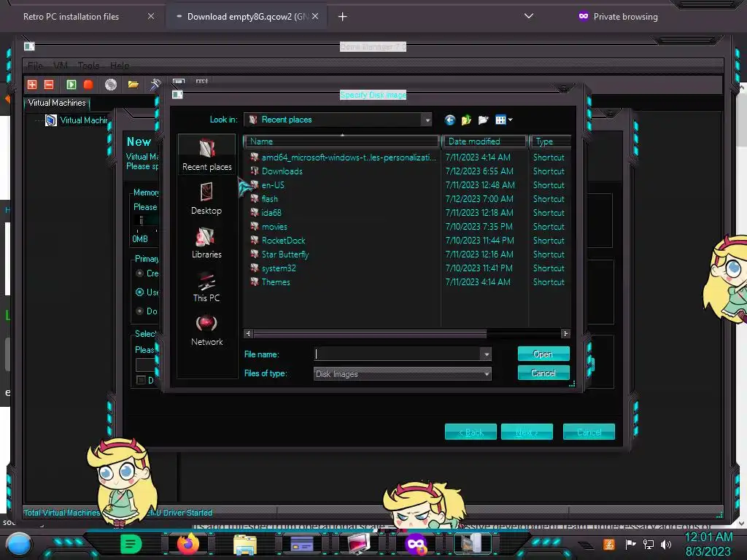Go back with the blue arrow icon
The image size is (747, 560).
449,120
